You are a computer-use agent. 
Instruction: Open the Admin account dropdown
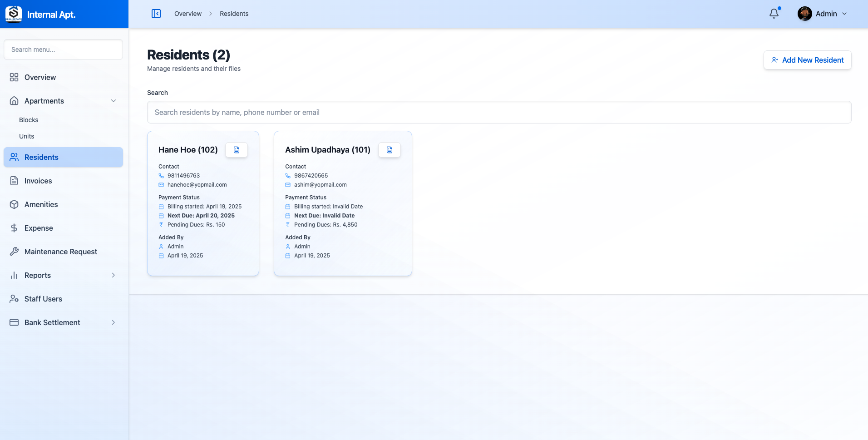coord(823,14)
